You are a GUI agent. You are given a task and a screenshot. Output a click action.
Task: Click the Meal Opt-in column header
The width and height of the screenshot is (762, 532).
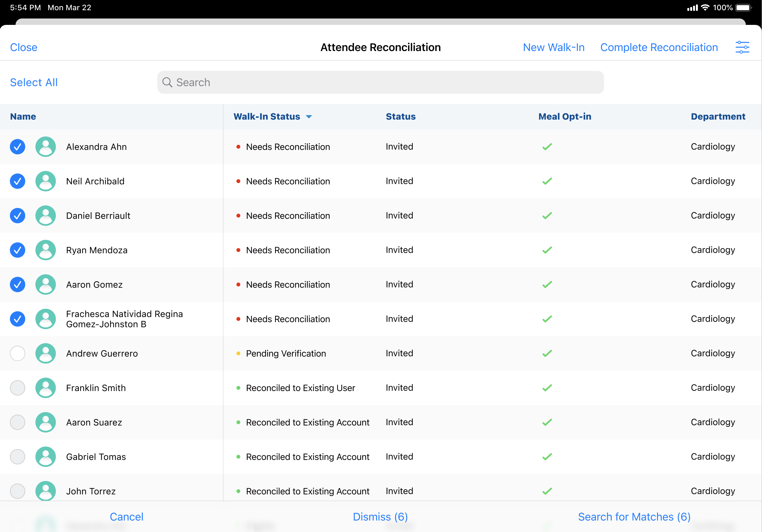564,116
